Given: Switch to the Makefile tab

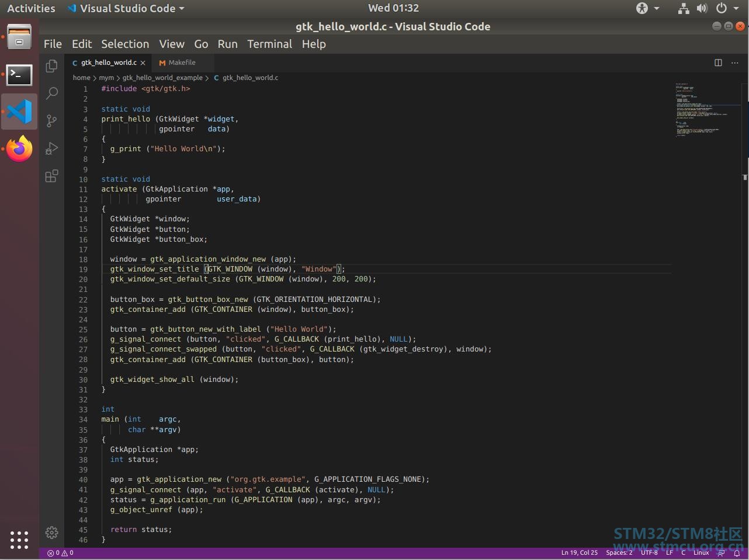Looking at the screenshot, I should point(182,62).
